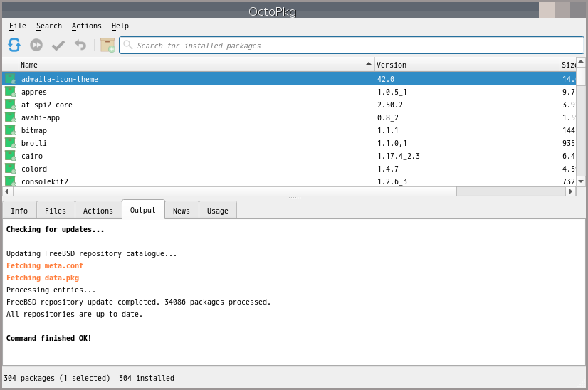Viewport: 588px width, 390px height.
Task: Click the search for installed packages field
Action: (x=352, y=46)
